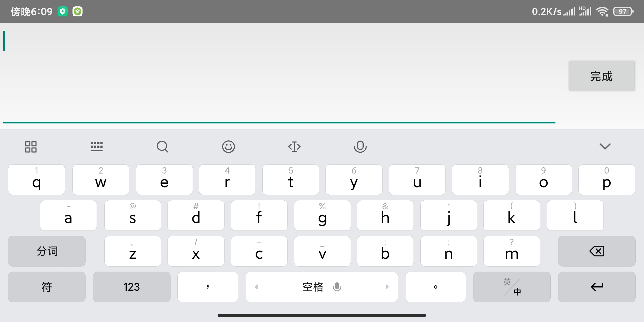Image resolution: width=644 pixels, height=322 pixels.
Task: Open keyboard layout switcher icon
Action: [97, 146]
